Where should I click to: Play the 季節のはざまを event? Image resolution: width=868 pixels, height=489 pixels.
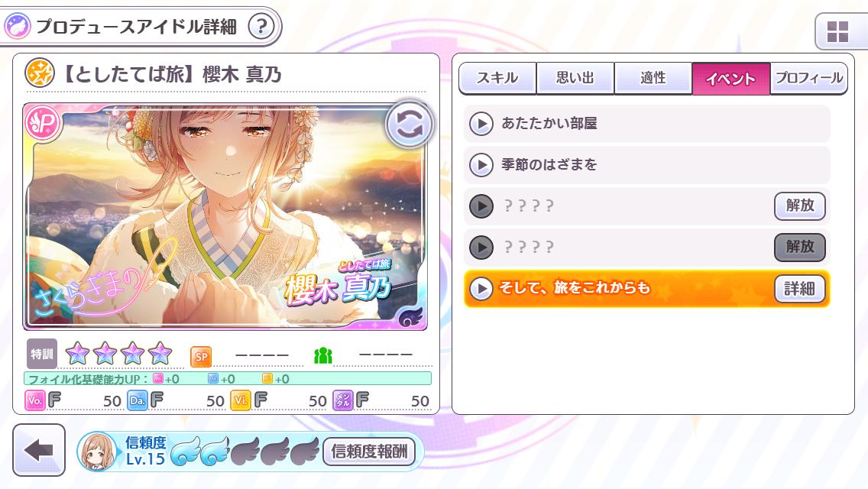tap(646, 164)
